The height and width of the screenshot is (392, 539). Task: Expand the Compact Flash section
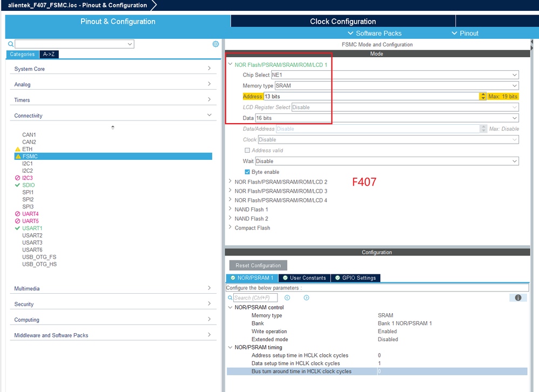pyautogui.click(x=230, y=227)
